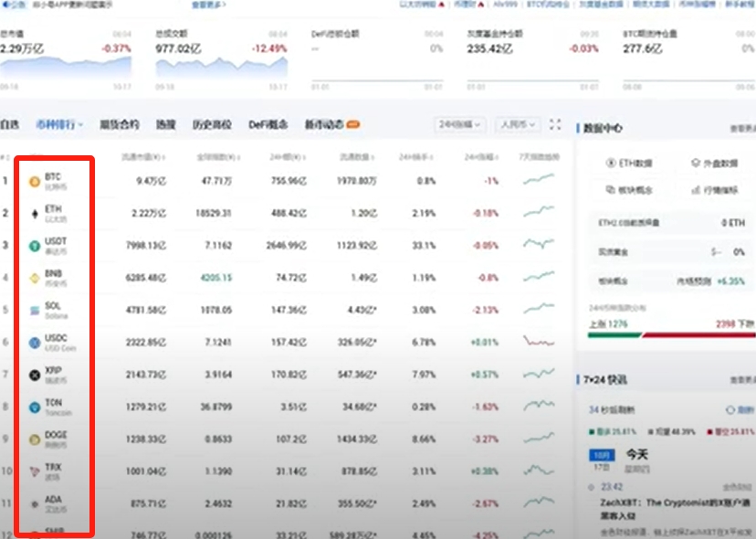Click ETH index price 18529.31

(213, 213)
